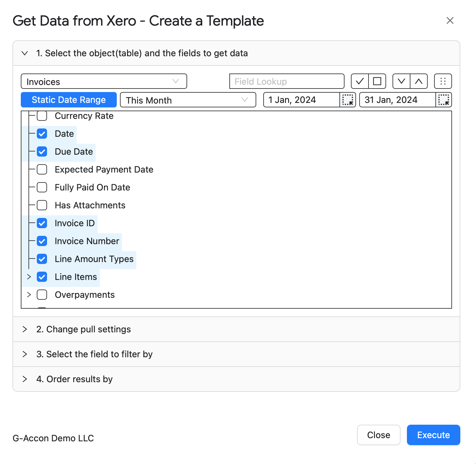Select the Expected Payment Date label
476x464 pixels.
(x=104, y=169)
